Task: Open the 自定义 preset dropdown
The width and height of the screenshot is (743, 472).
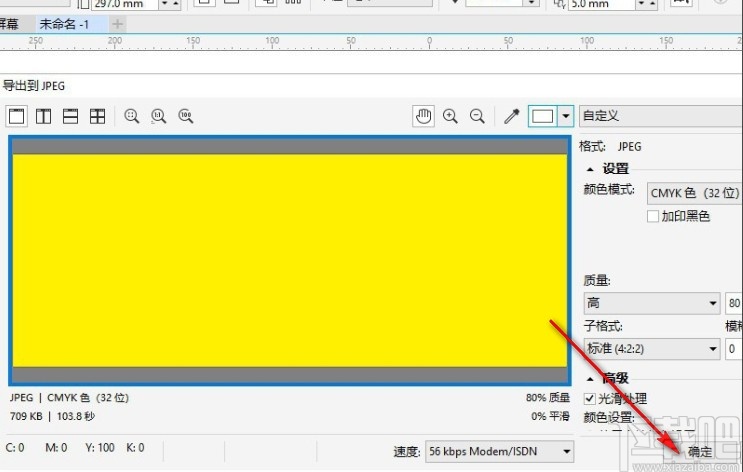Action: pyautogui.click(x=661, y=116)
